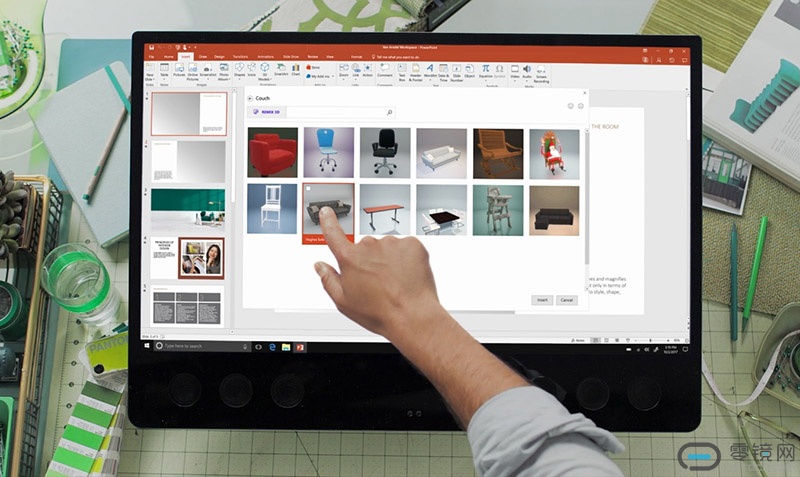Cancel the 3D models dialog

click(566, 300)
